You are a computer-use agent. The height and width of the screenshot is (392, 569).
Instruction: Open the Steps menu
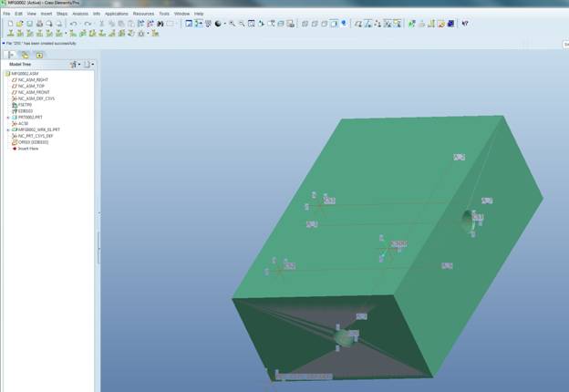pos(62,14)
